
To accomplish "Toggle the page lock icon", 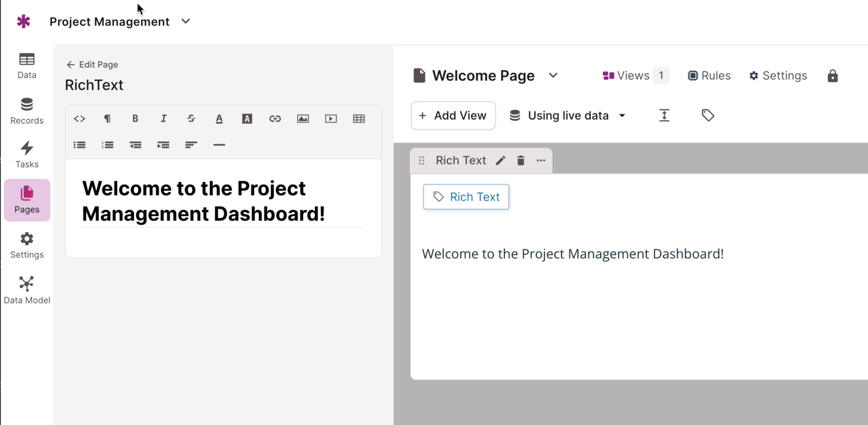I will [833, 76].
